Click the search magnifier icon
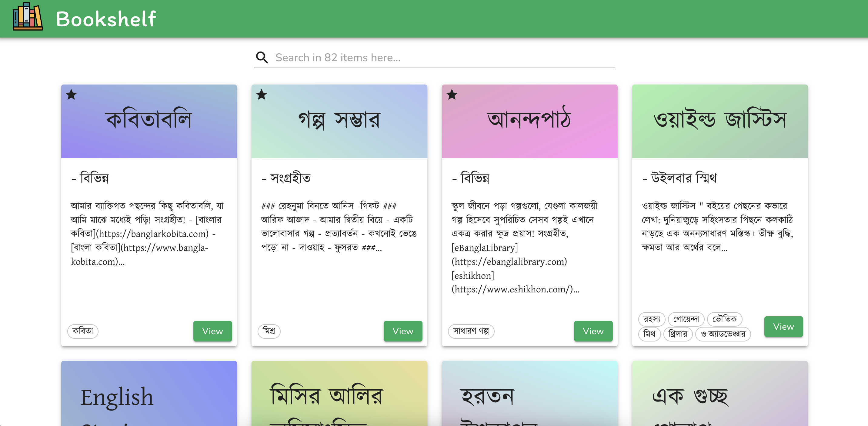Image resolution: width=868 pixels, height=426 pixels. [x=262, y=58]
